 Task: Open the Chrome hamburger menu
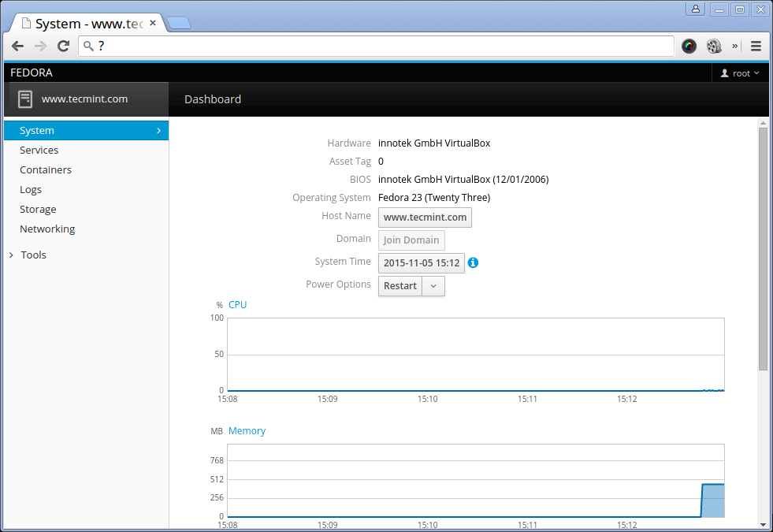756,46
